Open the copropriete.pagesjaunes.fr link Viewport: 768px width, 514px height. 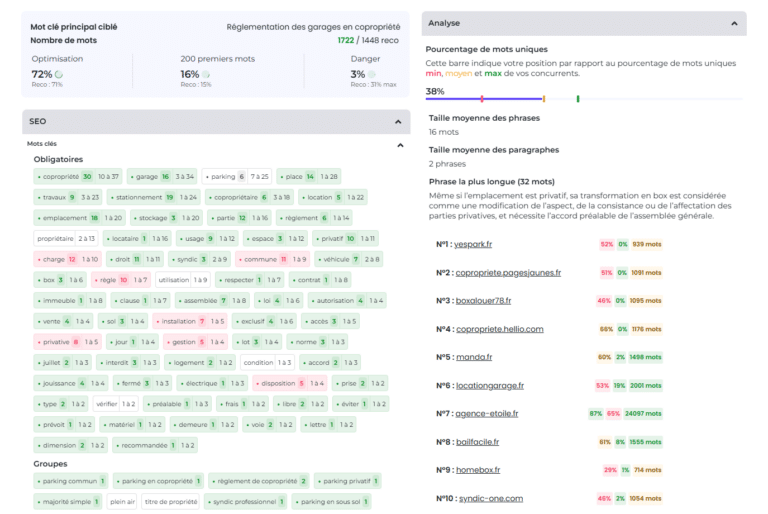[507, 272]
